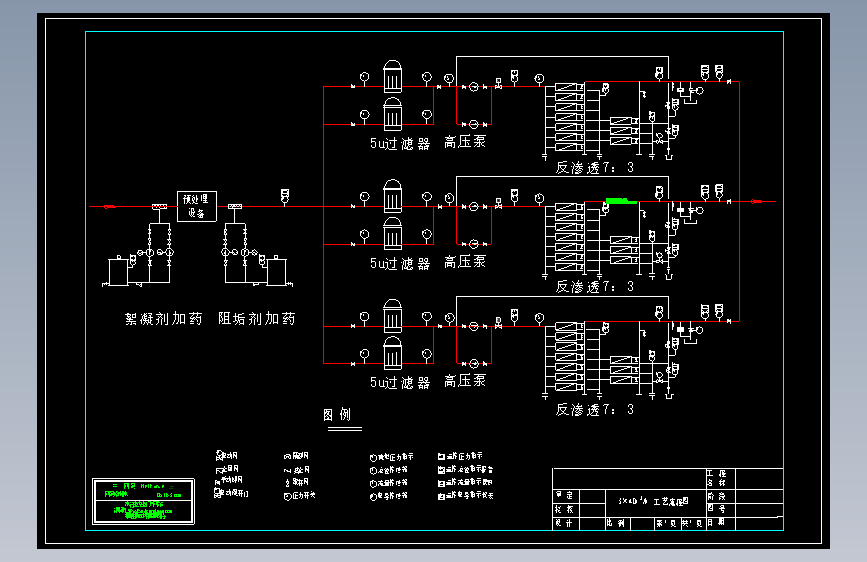Click the 预处理设备 equipment box
867x562 pixels.
pos(197,206)
